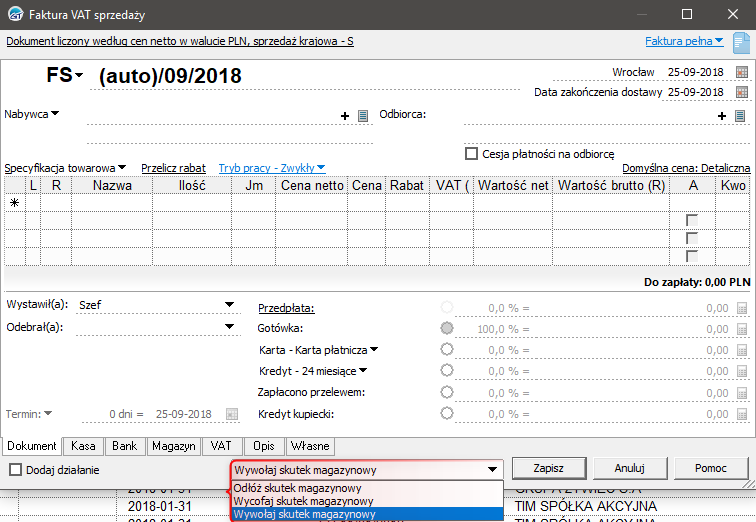Open the Termin dropdown arrow

[48, 414]
